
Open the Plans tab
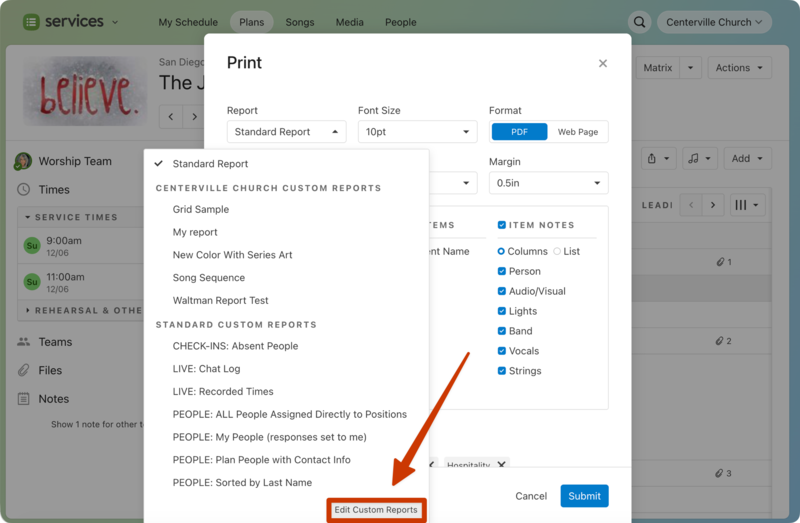(x=252, y=22)
